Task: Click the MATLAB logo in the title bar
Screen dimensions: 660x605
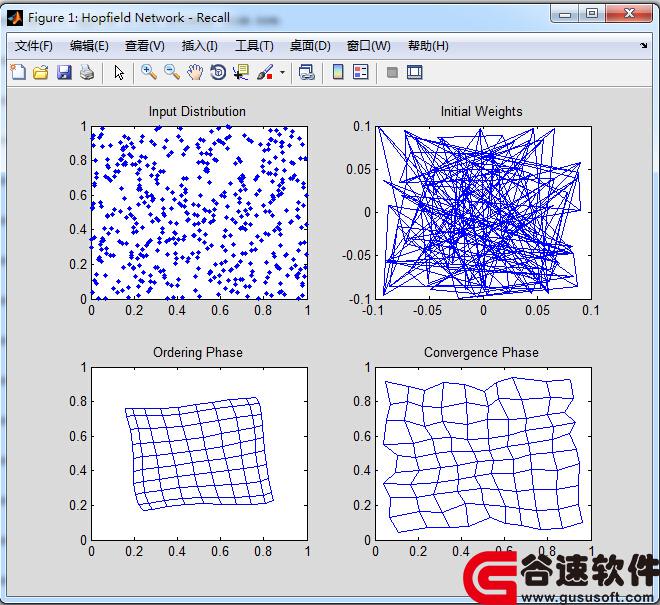Action: pyautogui.click(x=15, y=18)
